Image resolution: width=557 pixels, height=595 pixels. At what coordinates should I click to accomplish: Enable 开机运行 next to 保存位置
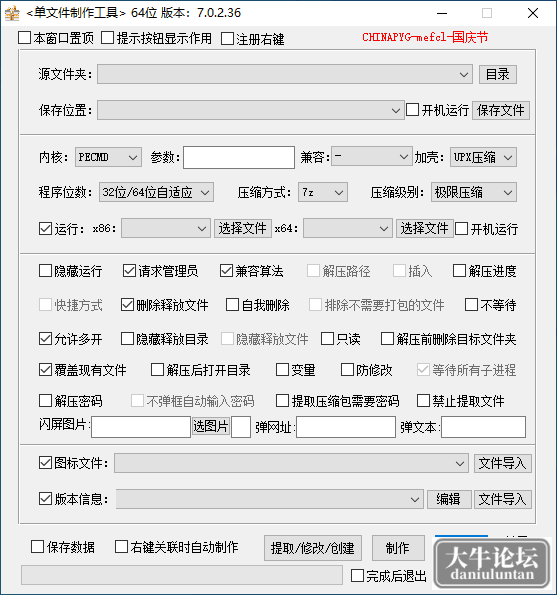[412, 110]
